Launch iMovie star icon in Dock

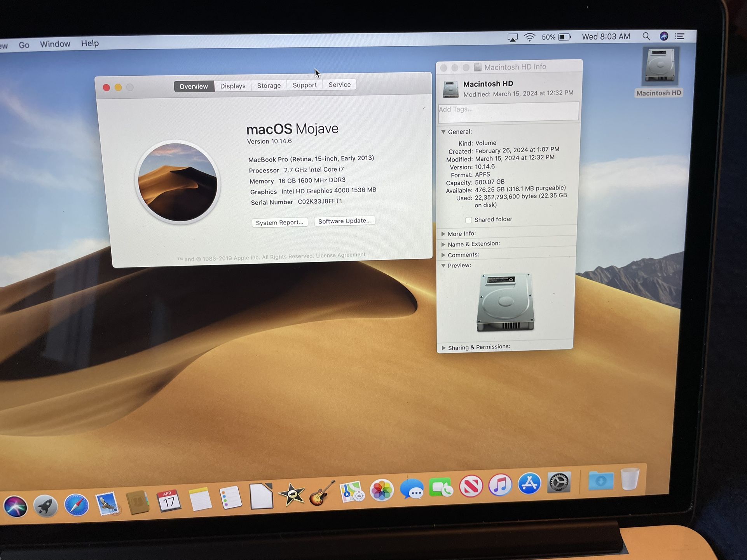click(x=291, y=494)
